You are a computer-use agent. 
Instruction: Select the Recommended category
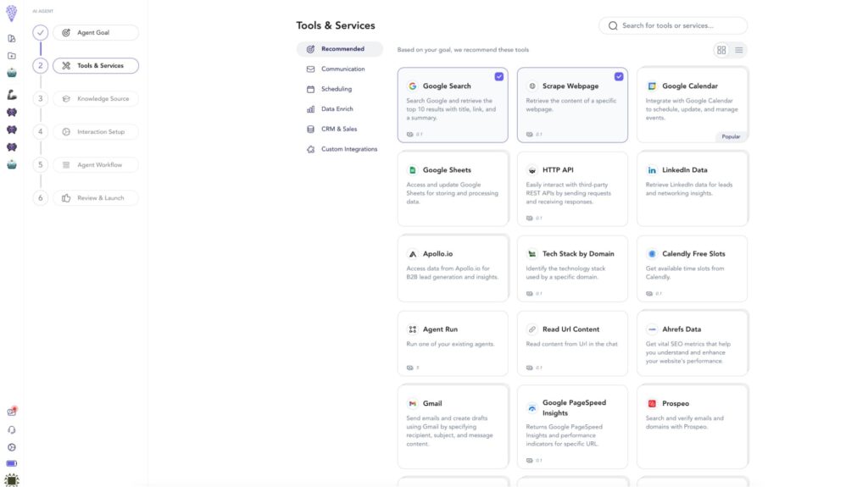coord(339,49)
